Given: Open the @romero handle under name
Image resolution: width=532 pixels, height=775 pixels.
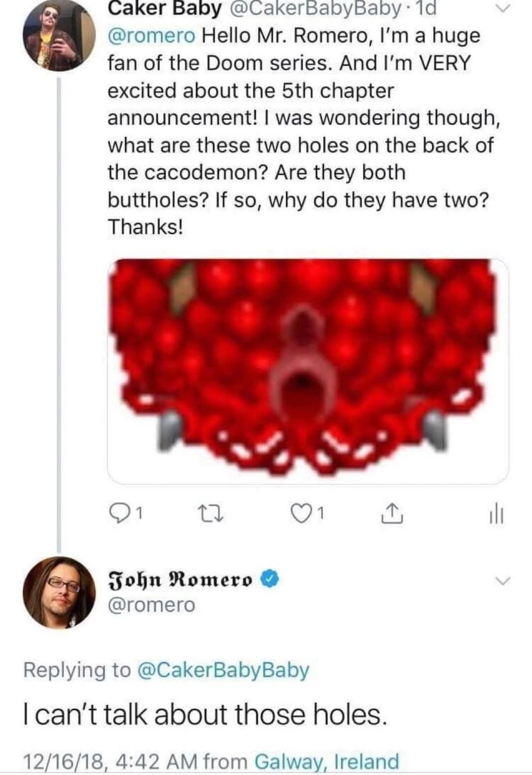Looking at the screenshot, I should click(x=151, y=604).
